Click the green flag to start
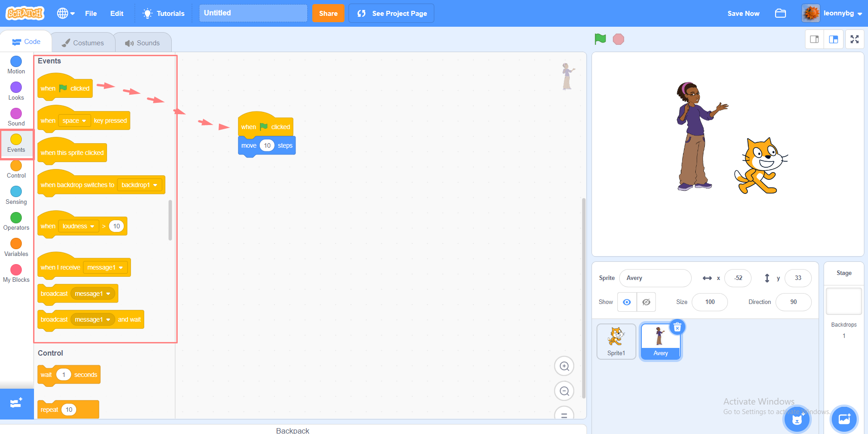 click(x=600, y=39)
